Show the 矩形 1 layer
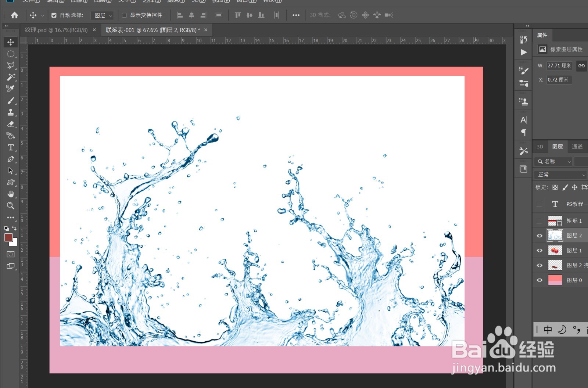 (x=539, y=221)
